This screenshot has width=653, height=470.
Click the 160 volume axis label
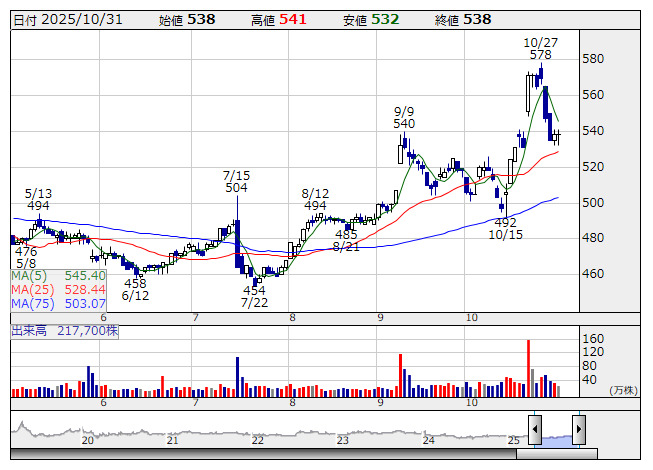point(593,339)
